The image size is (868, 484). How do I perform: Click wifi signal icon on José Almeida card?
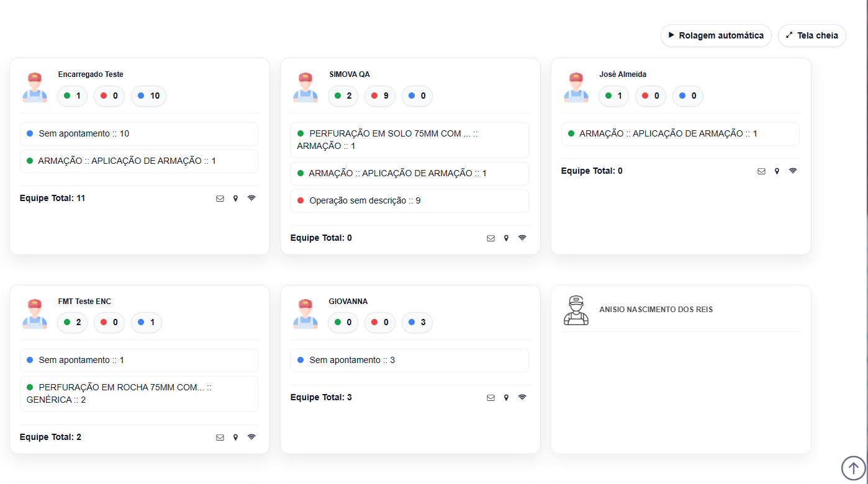pos(793,171)
